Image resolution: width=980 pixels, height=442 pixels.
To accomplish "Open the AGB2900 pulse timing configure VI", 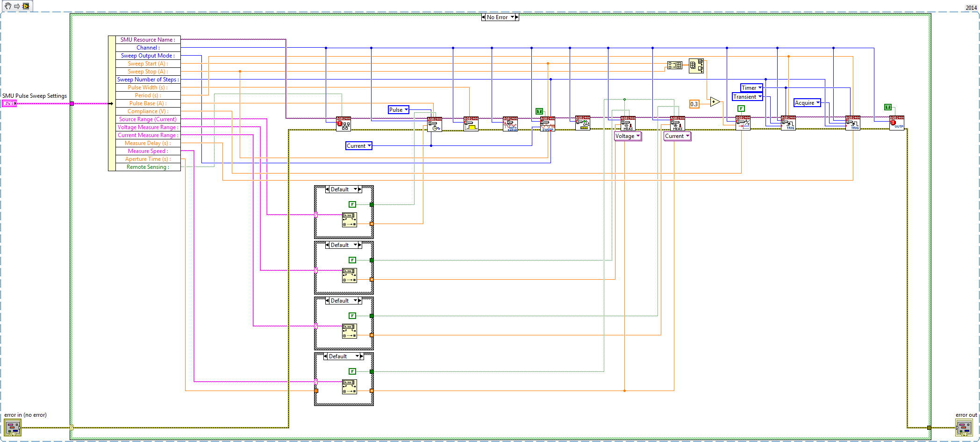I will 435,124.
